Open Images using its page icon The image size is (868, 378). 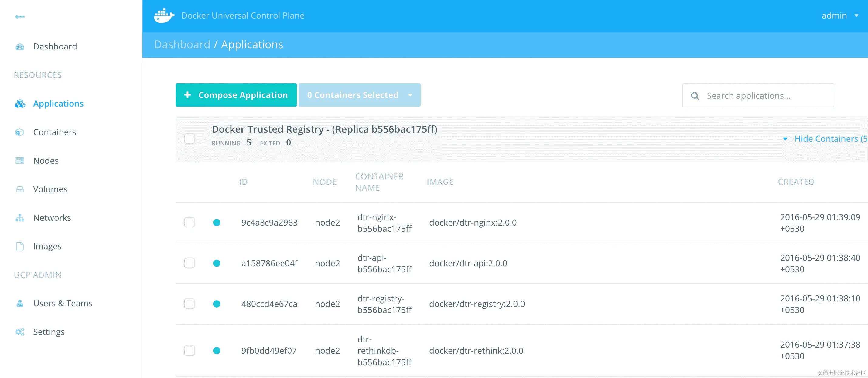[20, 246]
